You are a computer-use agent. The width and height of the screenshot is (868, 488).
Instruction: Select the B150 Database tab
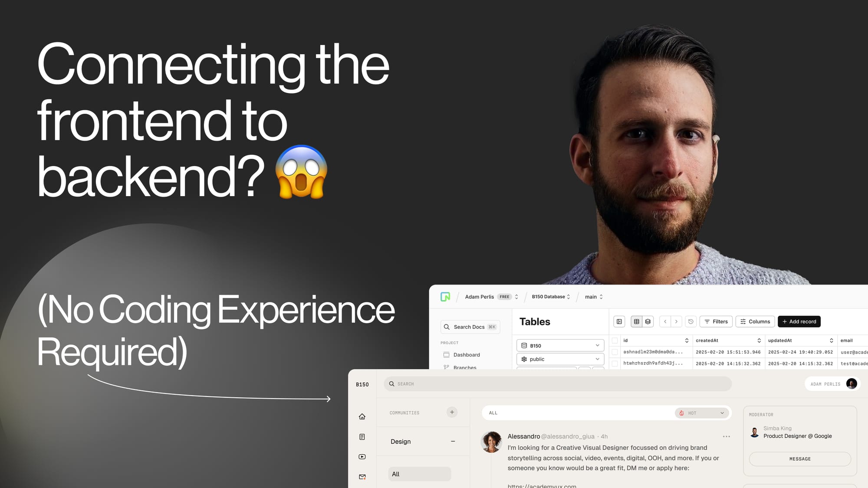[x=549, y=297]
